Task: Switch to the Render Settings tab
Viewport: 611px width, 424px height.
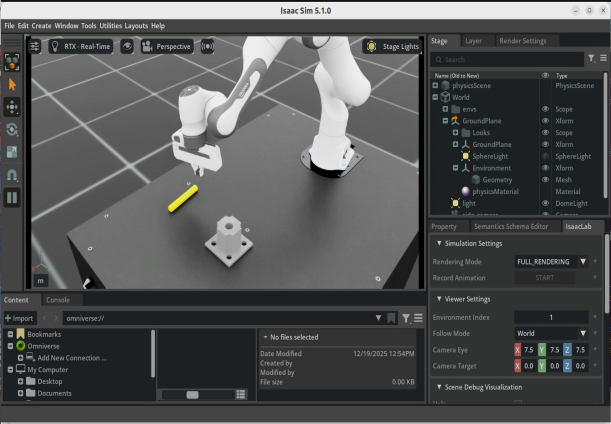Action: pyautogui.click(x=522, y=41)
